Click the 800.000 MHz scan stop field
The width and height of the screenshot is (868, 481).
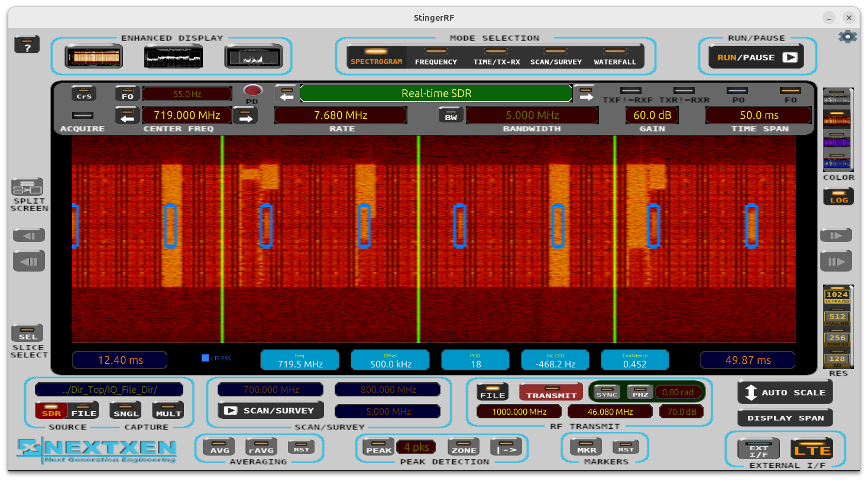pyautogui.click(x=388, y=390)
